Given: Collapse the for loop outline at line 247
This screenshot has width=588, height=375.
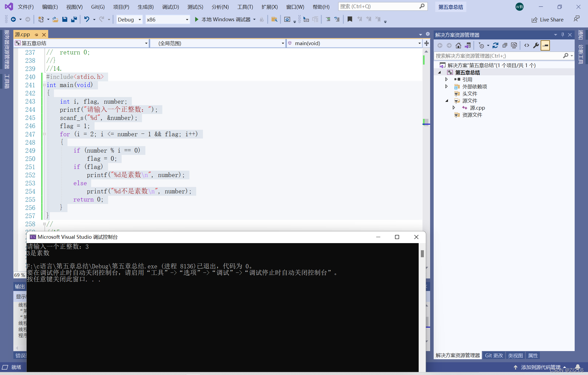Looking at the screenshot, I should coord(44,134).
